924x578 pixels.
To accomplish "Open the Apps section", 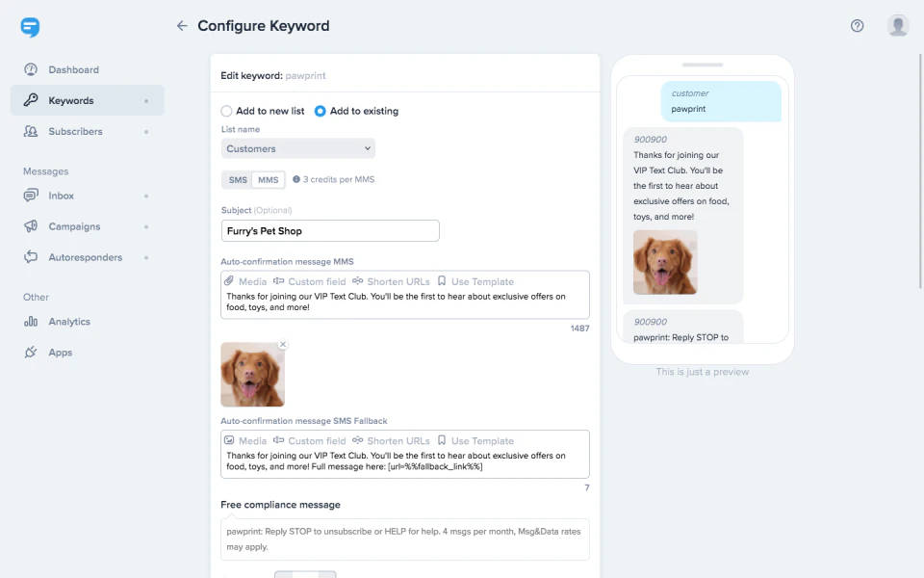I will point(61,352).
